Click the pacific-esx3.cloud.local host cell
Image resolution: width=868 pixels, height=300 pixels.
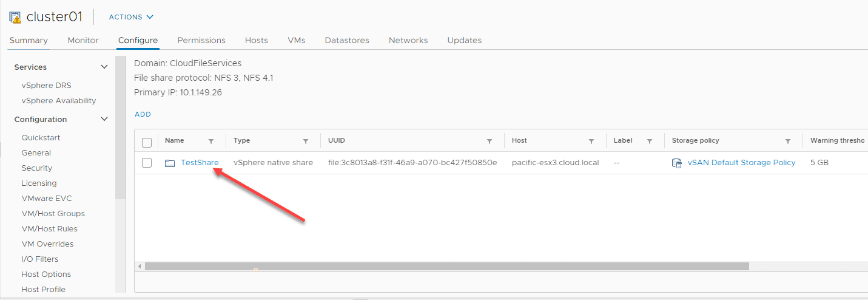tap(555, 163)
